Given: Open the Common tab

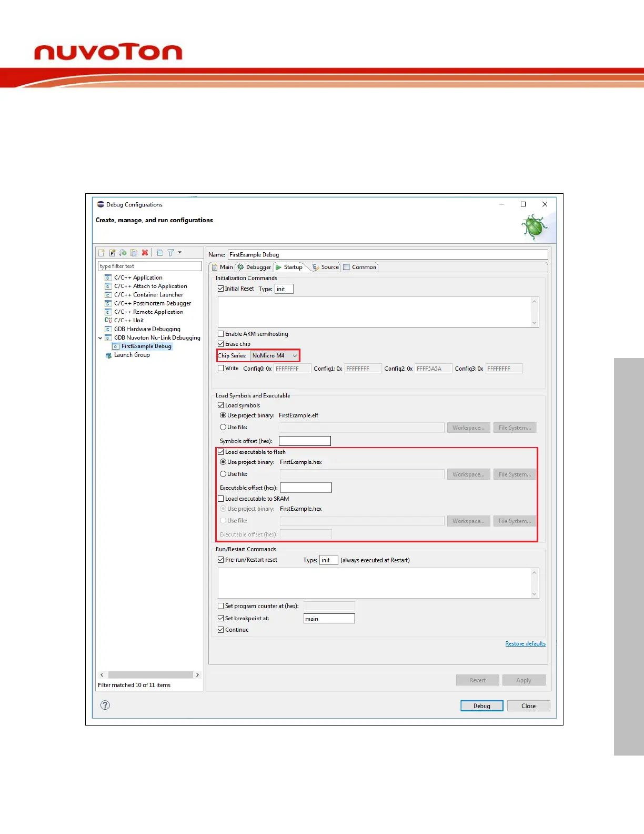Looking at the screenshot, I should (x=360, y=267).
